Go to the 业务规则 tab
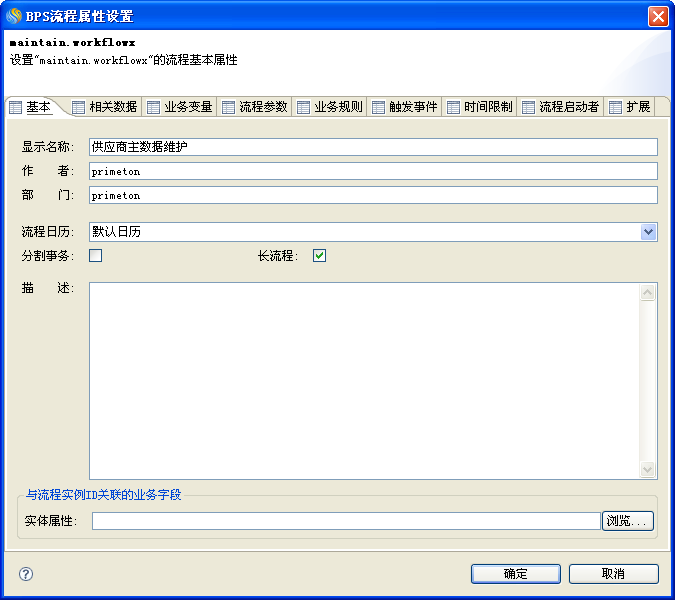This screenshot has width=675, height=600. click(330, 107)
